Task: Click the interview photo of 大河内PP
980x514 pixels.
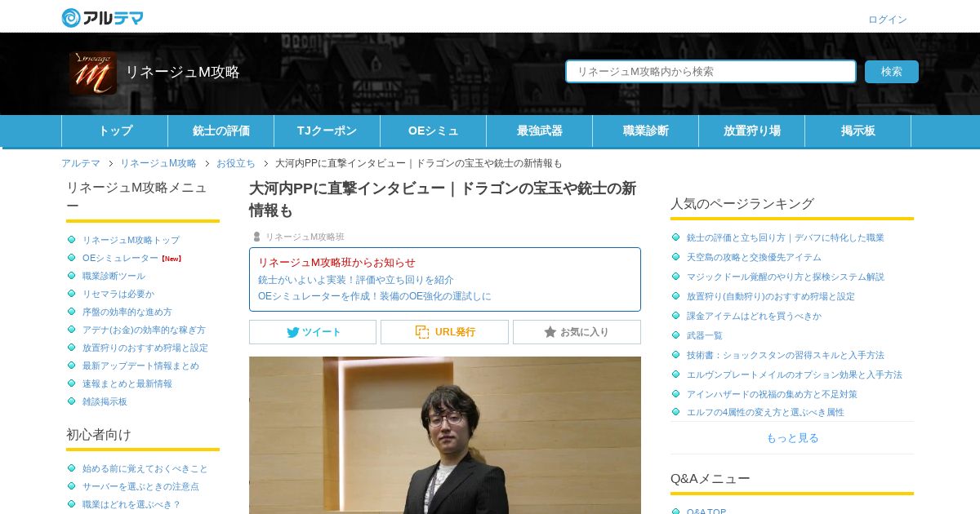Action: click(x=445, y=435)
